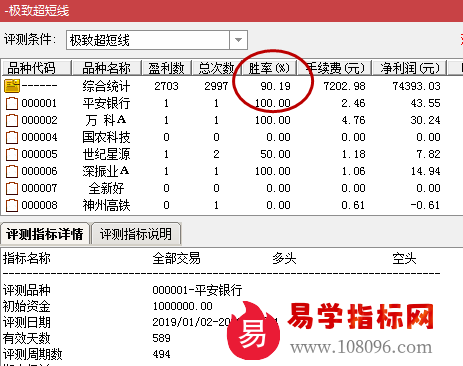Switch to the 评测指标说明 tab

click(136, 234)
